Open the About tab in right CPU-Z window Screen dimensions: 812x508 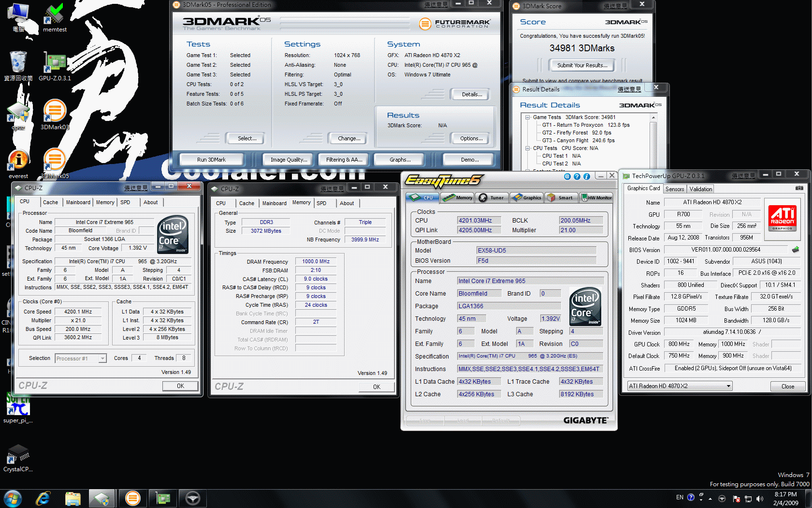pyautogui.click(x=347, y=203)
